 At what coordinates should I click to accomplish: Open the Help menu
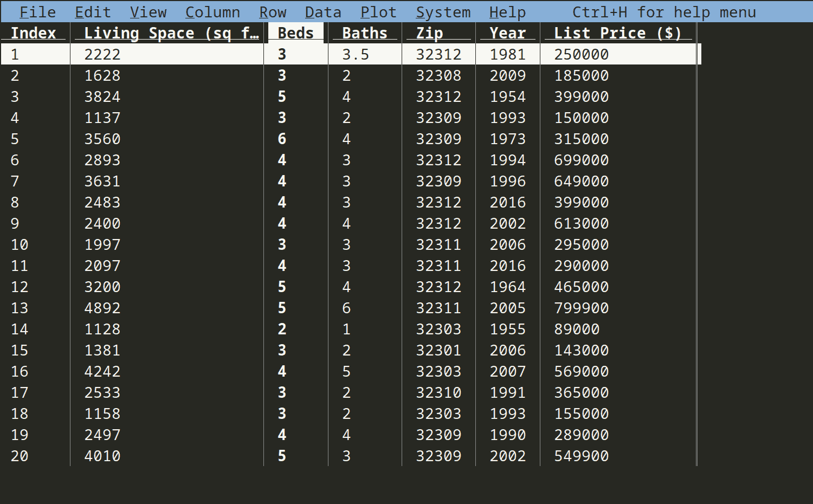[507, 12]
